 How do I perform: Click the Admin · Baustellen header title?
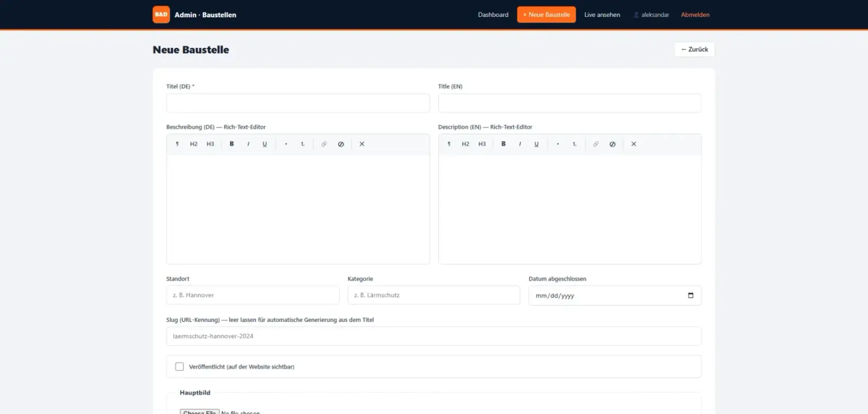(x=206, y=15)
